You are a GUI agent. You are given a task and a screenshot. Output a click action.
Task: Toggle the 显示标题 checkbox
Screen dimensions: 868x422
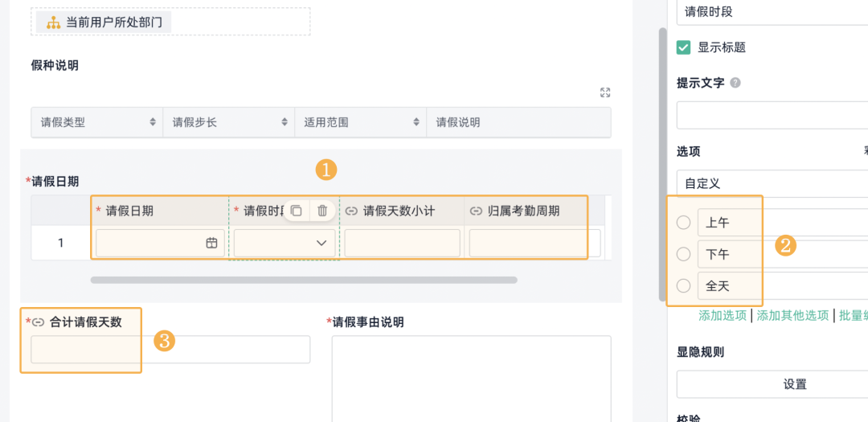[x=684, y=47]
